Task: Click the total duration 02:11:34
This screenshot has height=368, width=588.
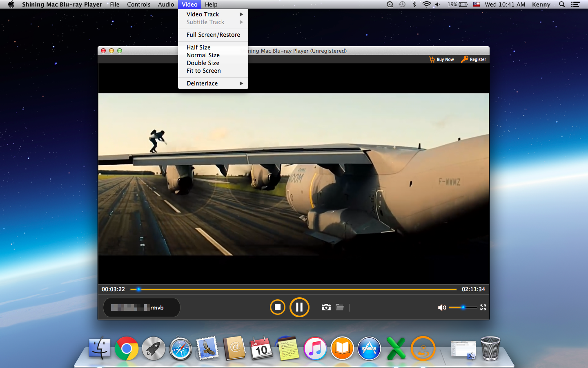Action: [x=473, y=289]
